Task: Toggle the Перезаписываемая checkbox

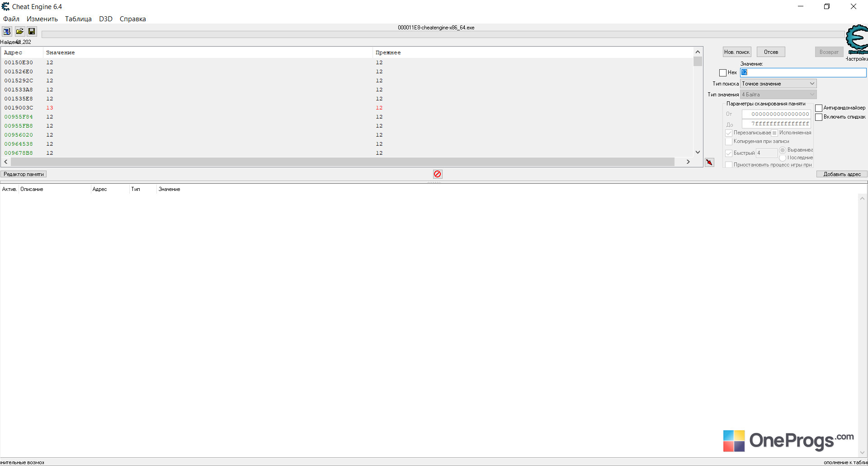Action: tap(729, 133)
